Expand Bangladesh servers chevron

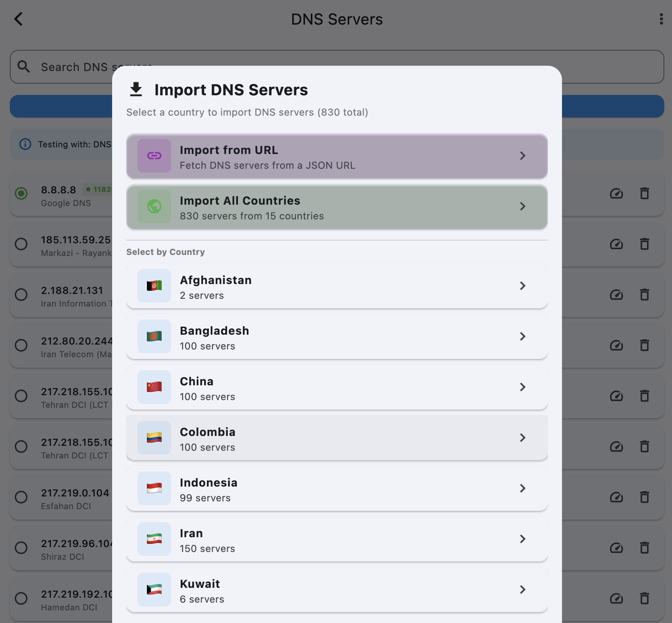coord(523,336)
